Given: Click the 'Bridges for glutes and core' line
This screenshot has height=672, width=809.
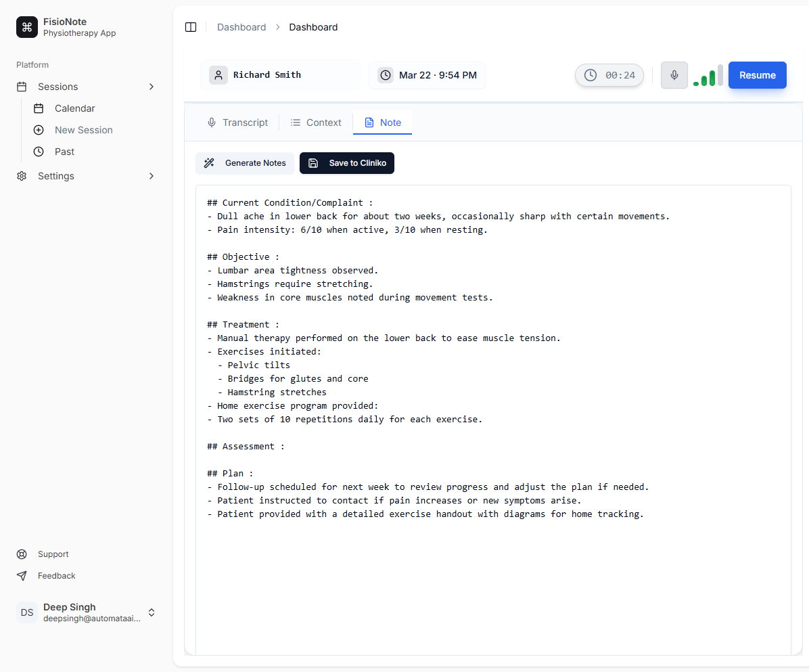Looking at the screenshot, I should 292,379.
